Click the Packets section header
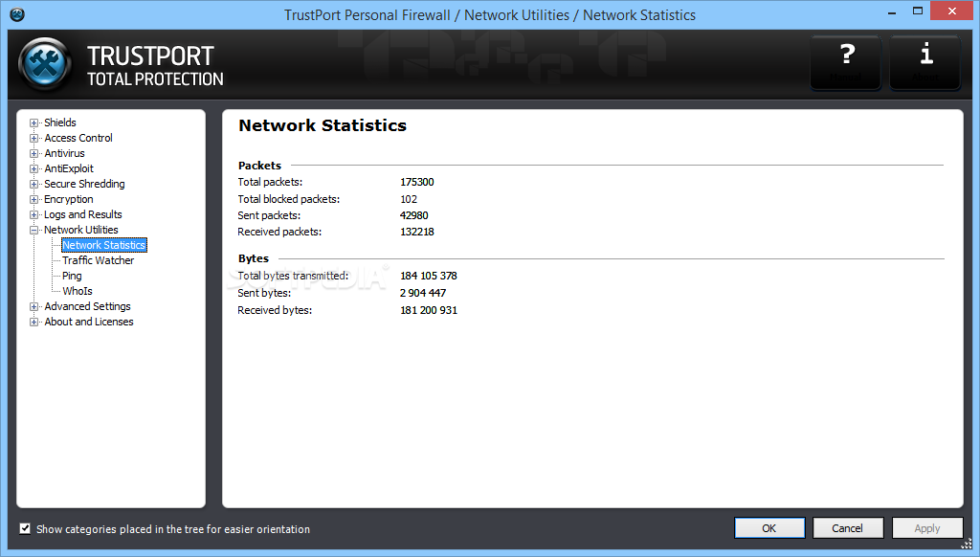This screenshot has width=980, height=557. tap(259, 166)
